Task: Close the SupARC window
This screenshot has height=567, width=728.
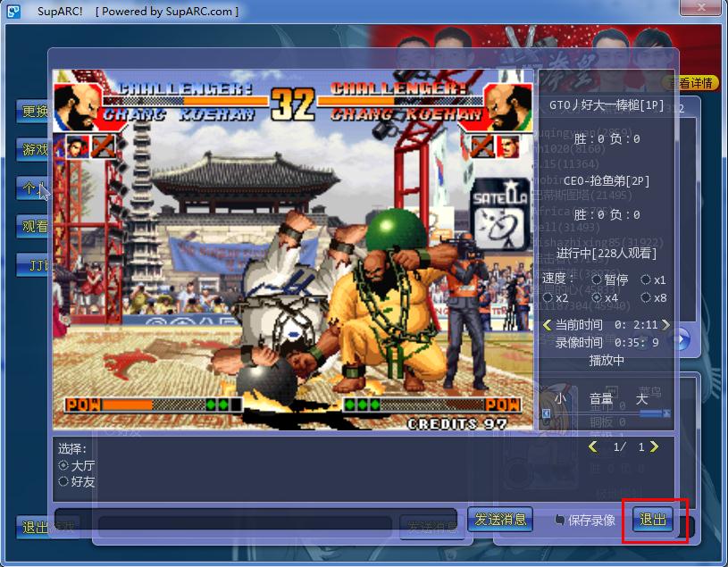Action: (x=701, y=6)
